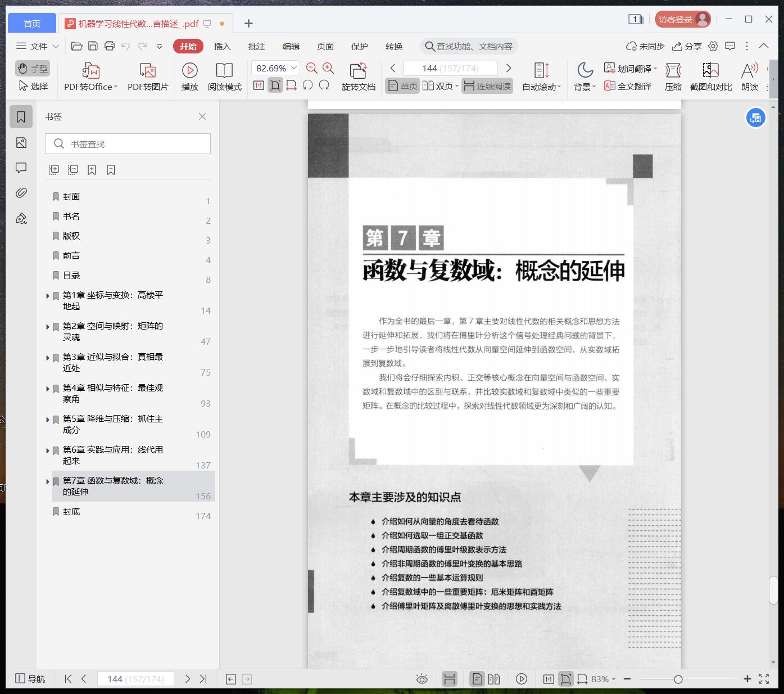Click the fullscreen icon in status bar

point(764,679)
